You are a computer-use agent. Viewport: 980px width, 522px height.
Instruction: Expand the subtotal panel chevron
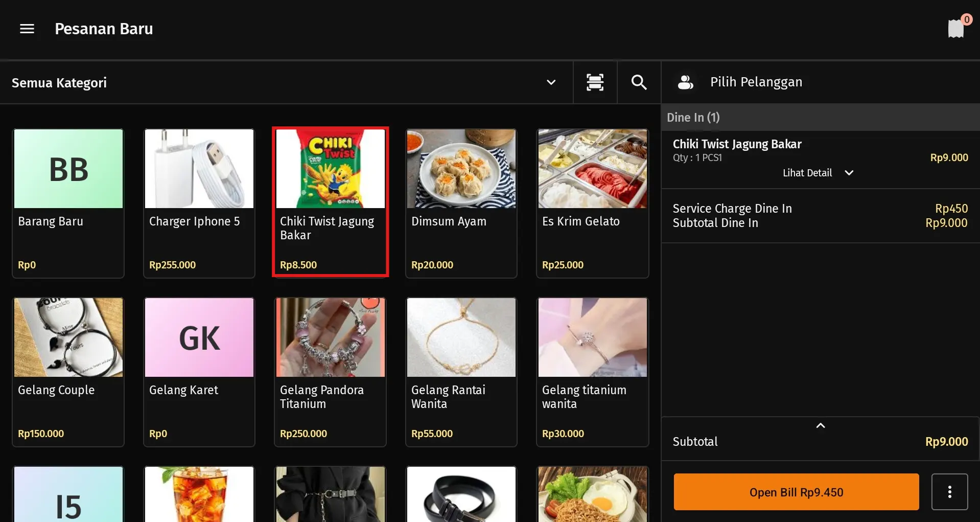click(820, 426)
